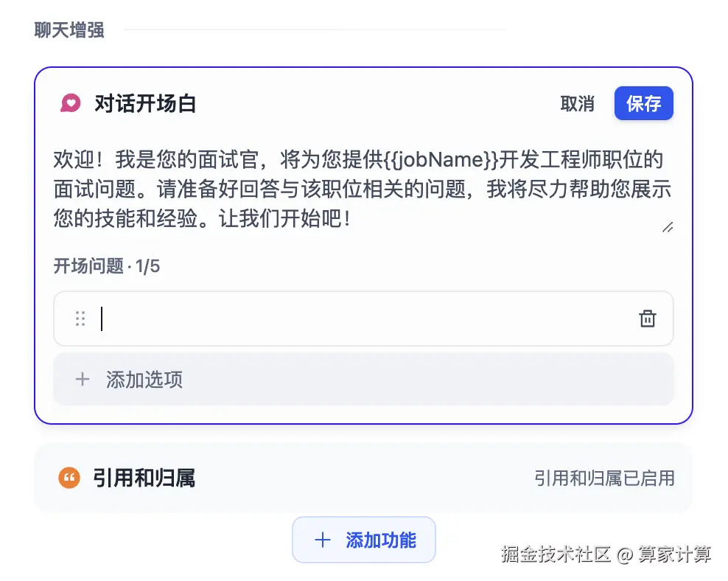The image size is (728, 581).
Task: Click the 掘金技术社区 watermark text
Action: point(556,554)
